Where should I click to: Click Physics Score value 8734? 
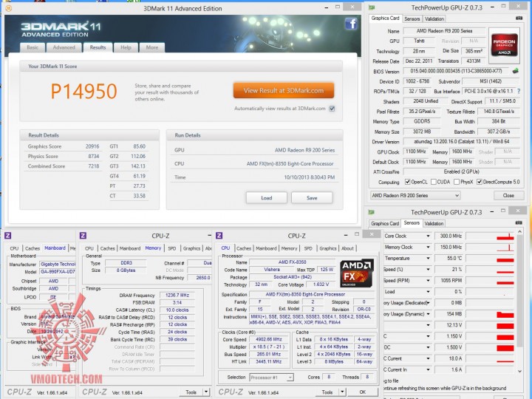point(94,157)
